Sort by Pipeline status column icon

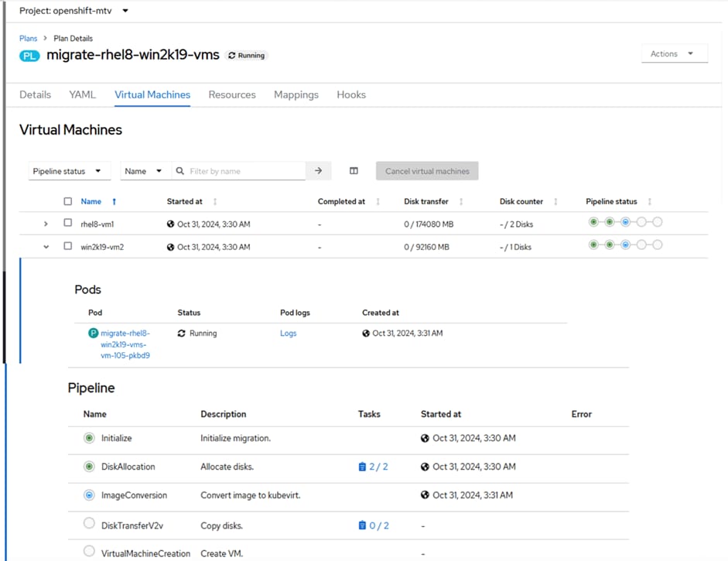click(x=650, y=201)
